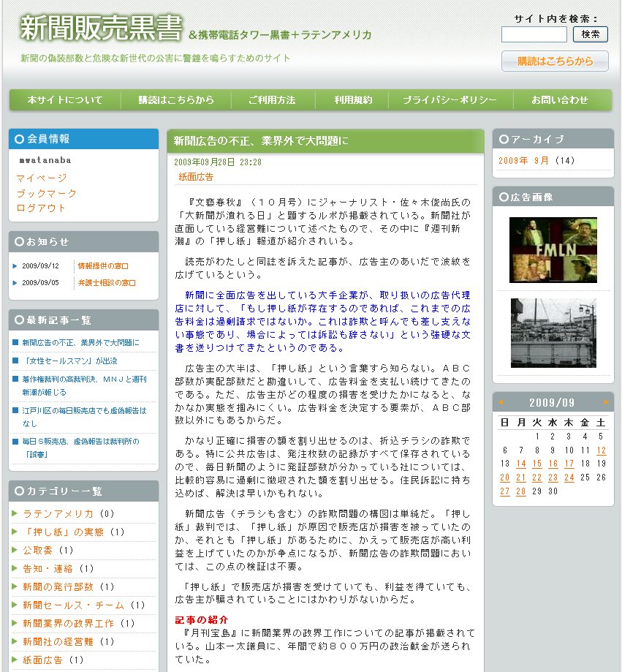This screenshot has height=672, width=622.
Task: Click the ログアウト link
Action: click(x=42, y=208)
